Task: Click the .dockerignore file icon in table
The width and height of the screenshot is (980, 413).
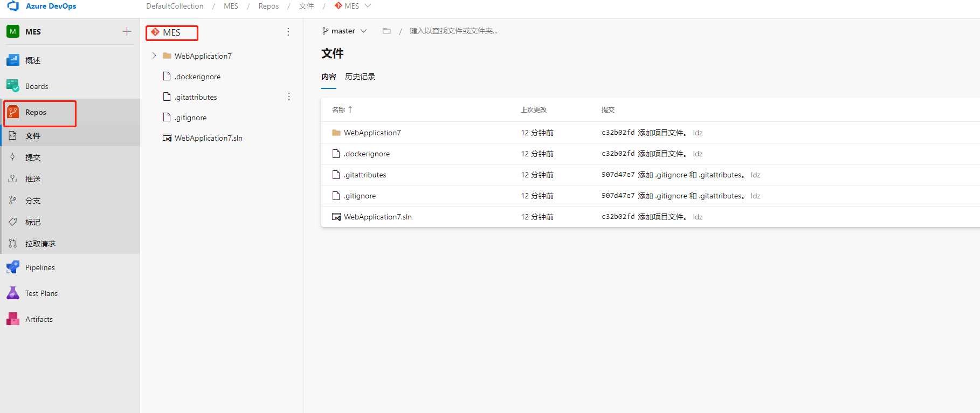Action: point(336,154)
